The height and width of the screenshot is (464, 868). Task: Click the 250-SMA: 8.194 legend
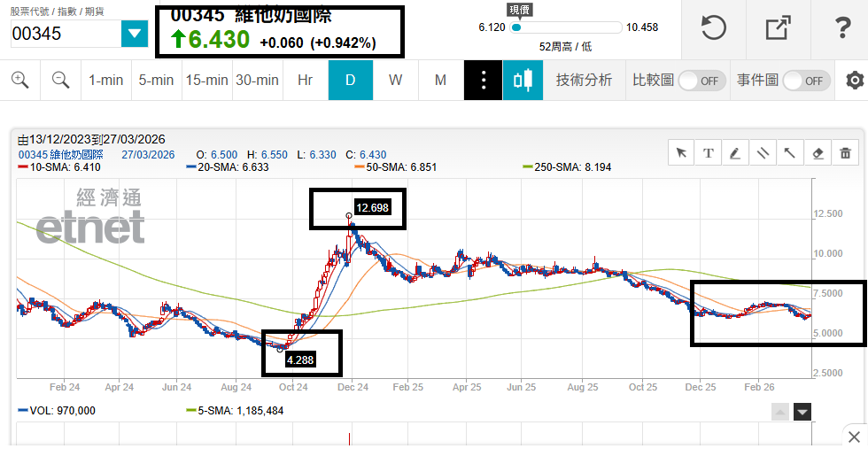567,167
